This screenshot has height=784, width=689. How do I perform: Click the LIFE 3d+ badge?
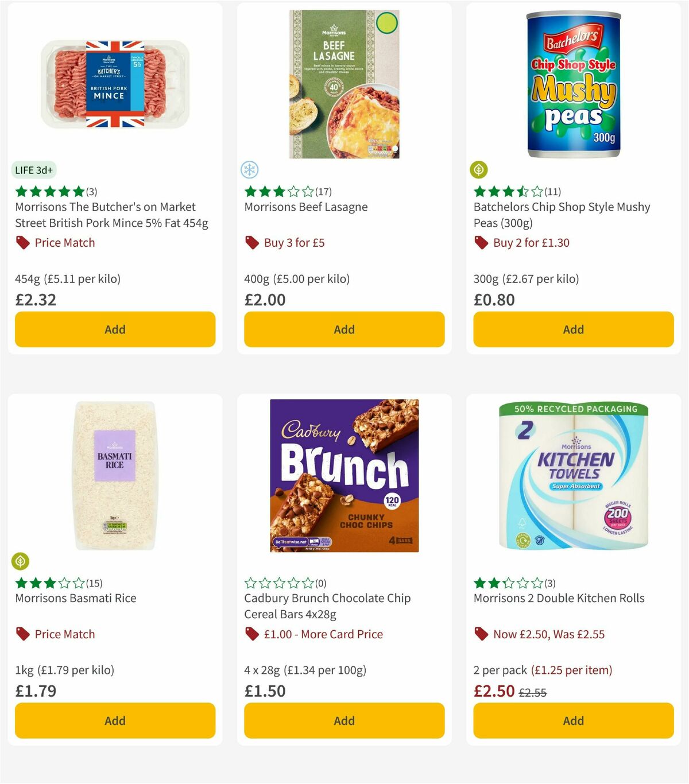pos(33,170)
